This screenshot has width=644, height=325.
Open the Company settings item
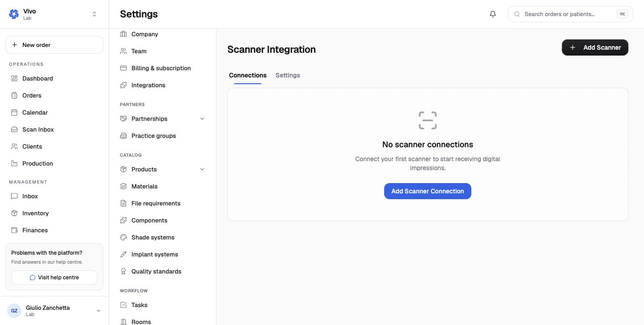pos(162,34)
